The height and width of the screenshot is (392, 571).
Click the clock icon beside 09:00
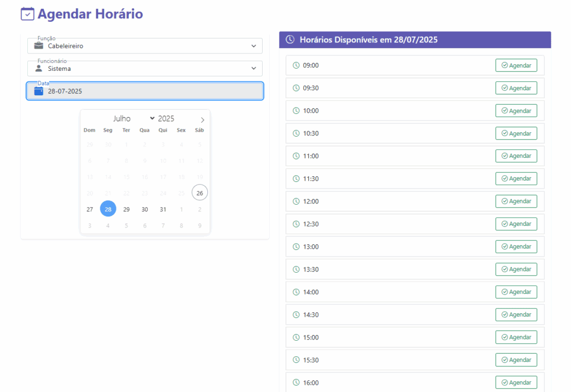(x=296, y=65)
